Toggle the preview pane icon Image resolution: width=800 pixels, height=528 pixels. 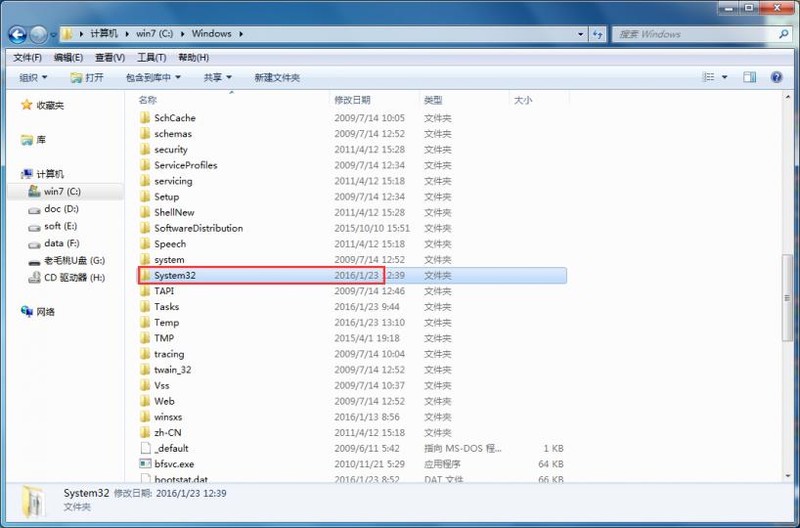[x=749, y=77]
